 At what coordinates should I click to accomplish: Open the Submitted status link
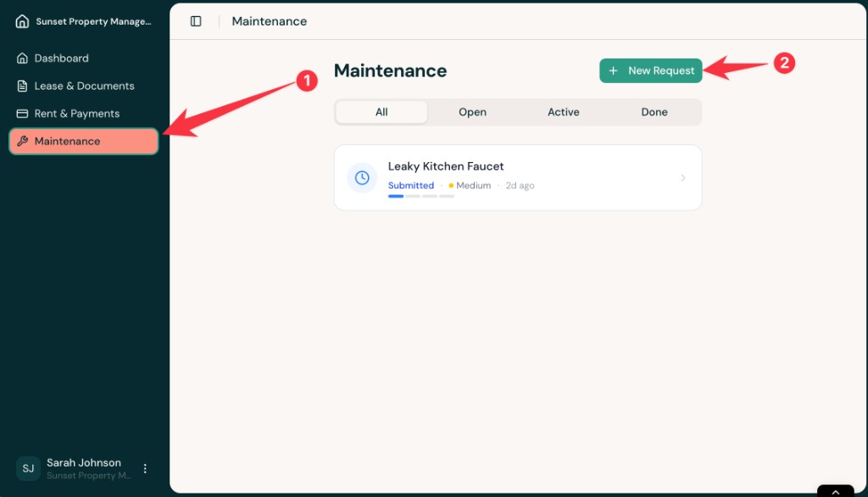click(x=410, y=185)
